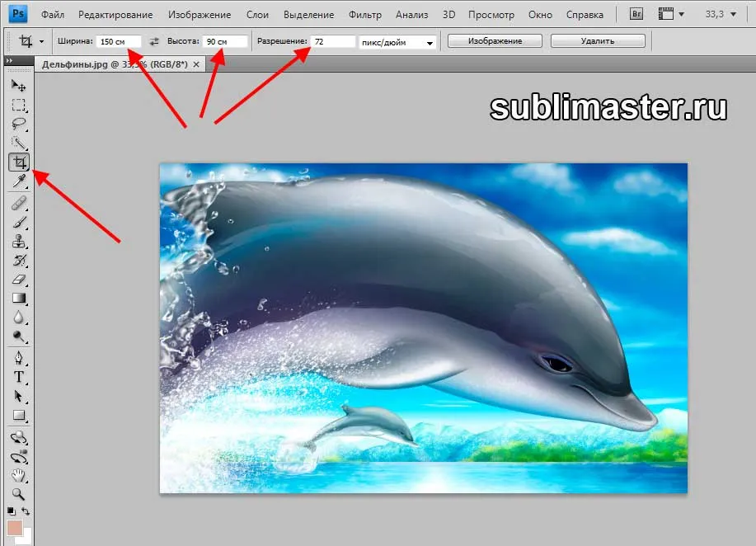
Task: Select the Move tool
Action: pos(18,86)
